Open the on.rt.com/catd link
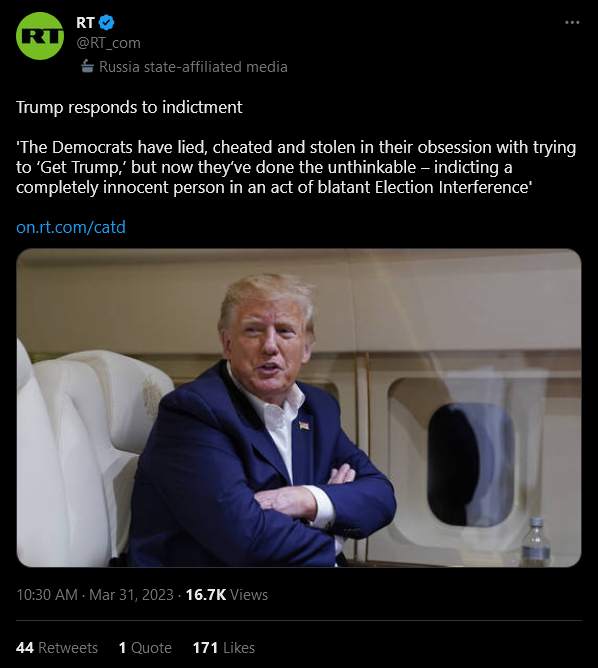The image size is (598, 668). tap(71, 227)
